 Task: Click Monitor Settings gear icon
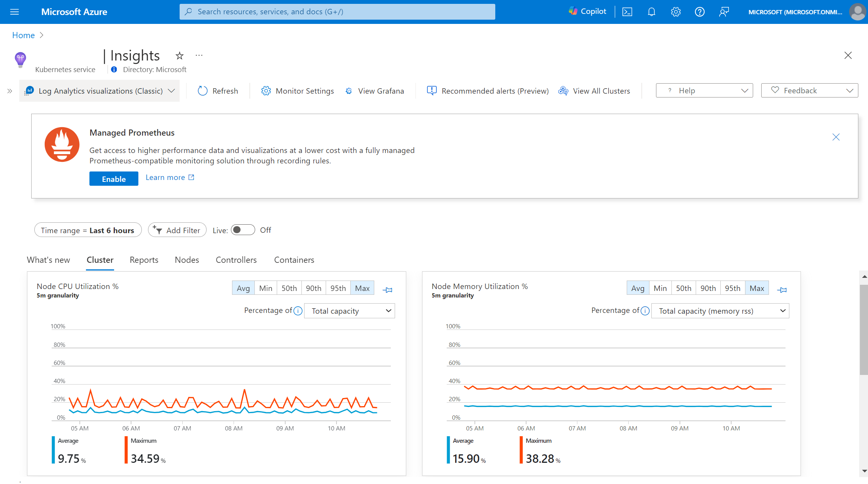tap(266, 91)
